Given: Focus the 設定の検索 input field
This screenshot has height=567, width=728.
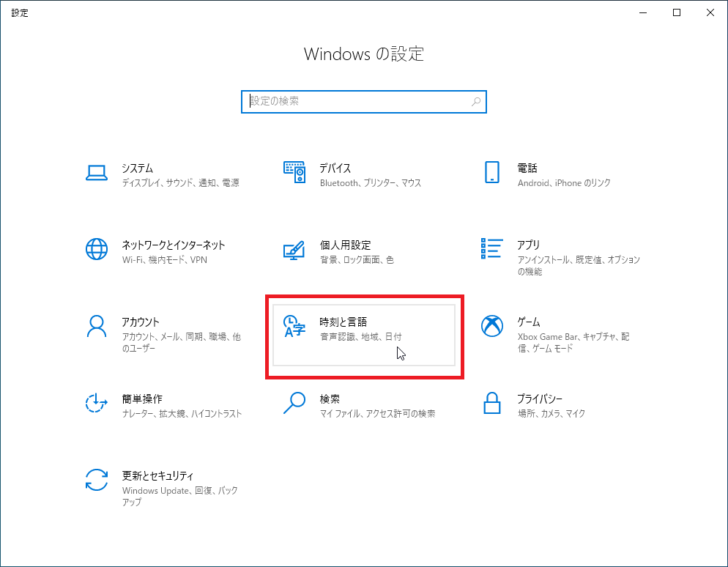Looking at the screenshot, I should point(363,102).
